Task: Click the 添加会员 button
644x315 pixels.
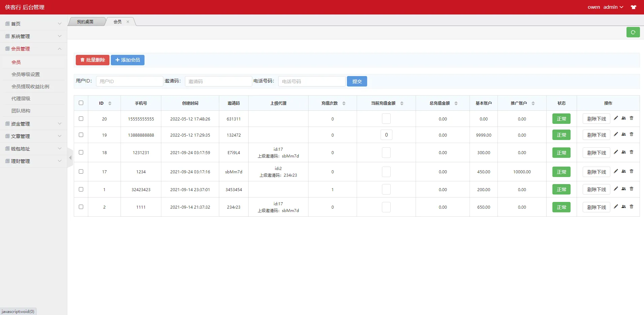Action: click(127, 60)
